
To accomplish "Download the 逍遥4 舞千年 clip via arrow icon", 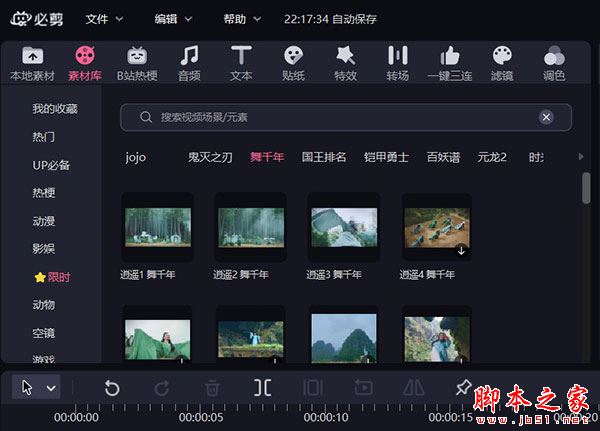I will tap(461, 251).
